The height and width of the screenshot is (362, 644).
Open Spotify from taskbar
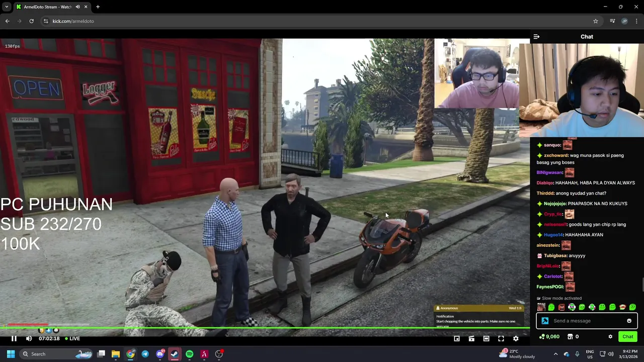189,354
